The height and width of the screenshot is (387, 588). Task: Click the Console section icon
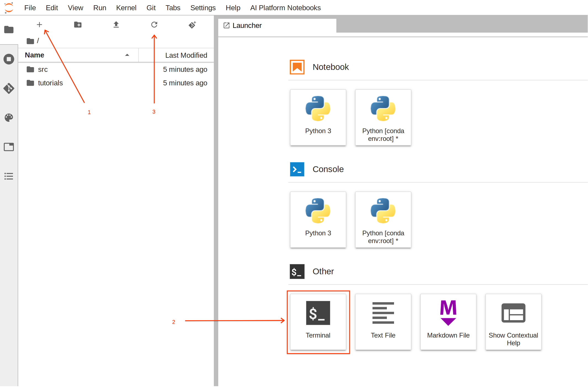pos(297,169)
